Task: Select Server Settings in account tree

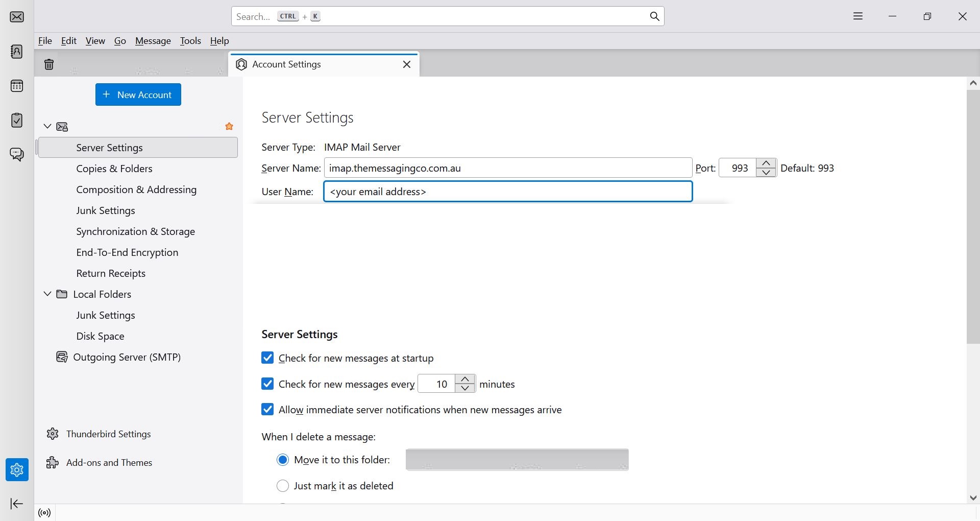Action: (x=138, y=148)
